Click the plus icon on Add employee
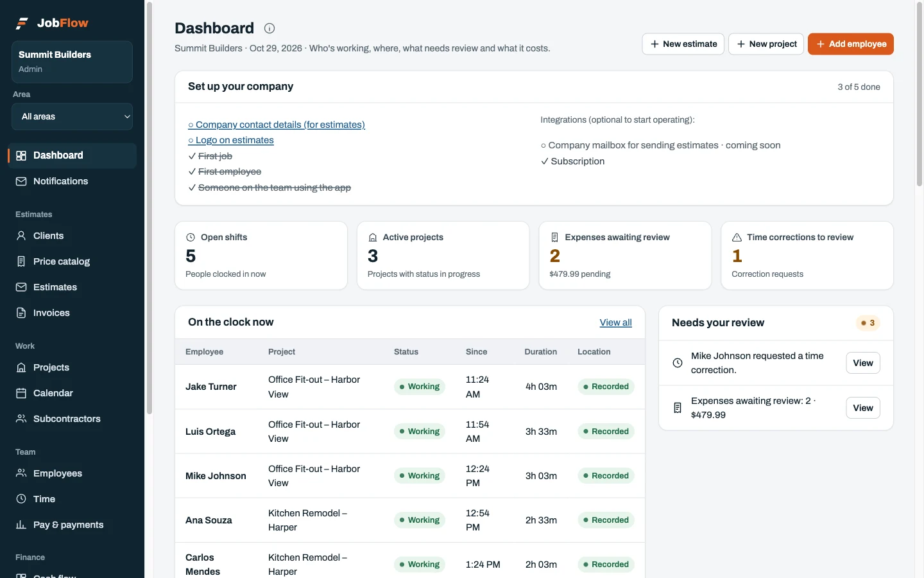 coord(821,44)
